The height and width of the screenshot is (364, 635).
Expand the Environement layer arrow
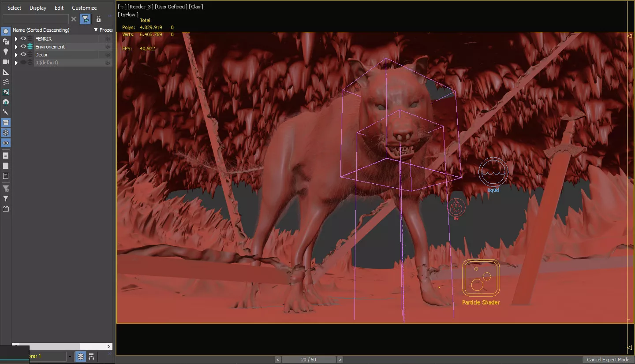click(x=16, y=47)
